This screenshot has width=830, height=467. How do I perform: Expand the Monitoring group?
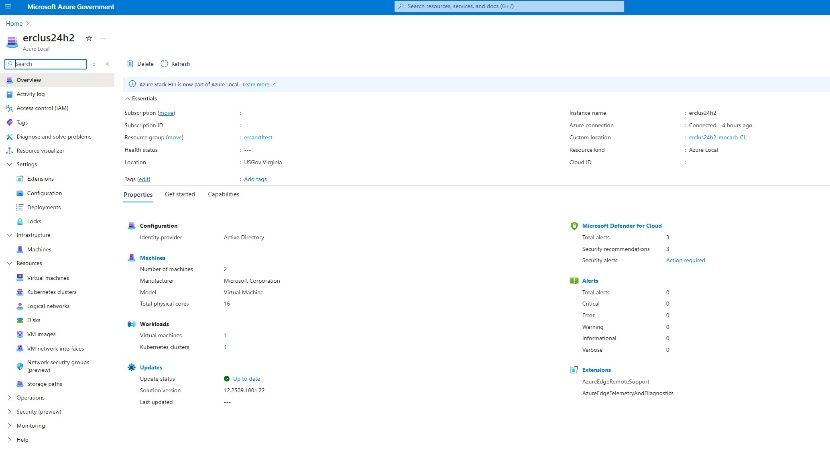[x=9, y=426]
